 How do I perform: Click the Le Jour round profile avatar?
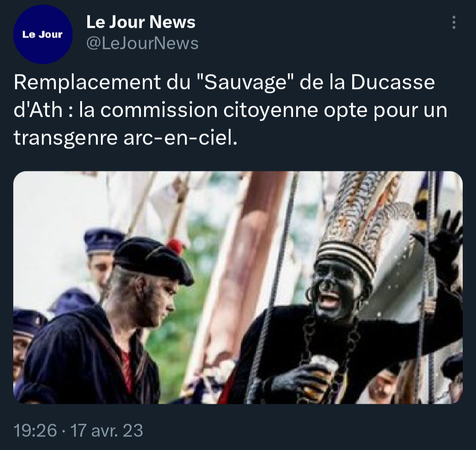(x=43, y=34)
